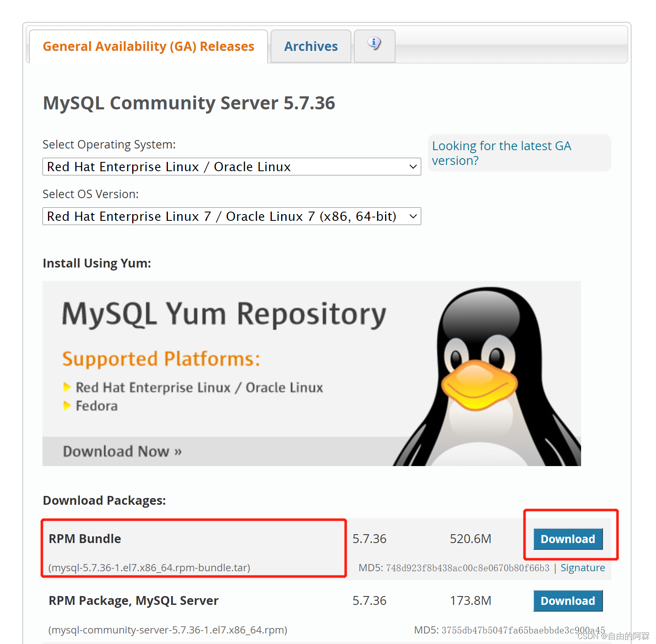Click the RPM Bundle MD5 hash value
This screenshot has width=656, height=644.
click(x=467, y=568)
